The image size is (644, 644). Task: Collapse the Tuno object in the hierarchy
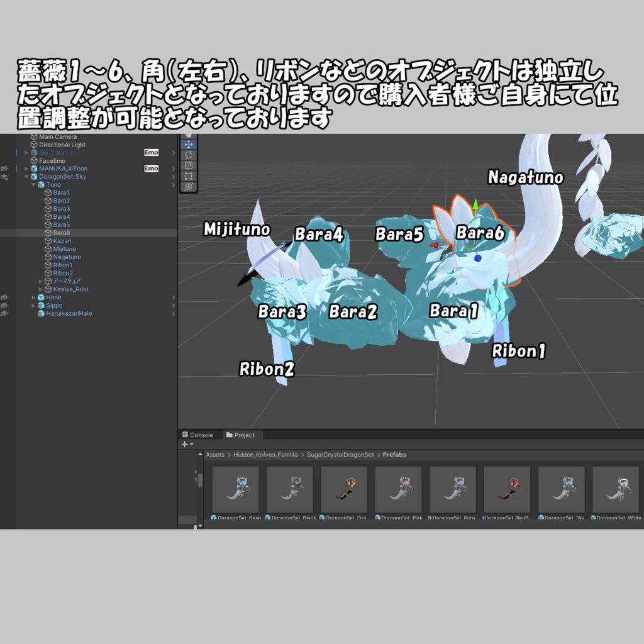(x=33, y=184)
